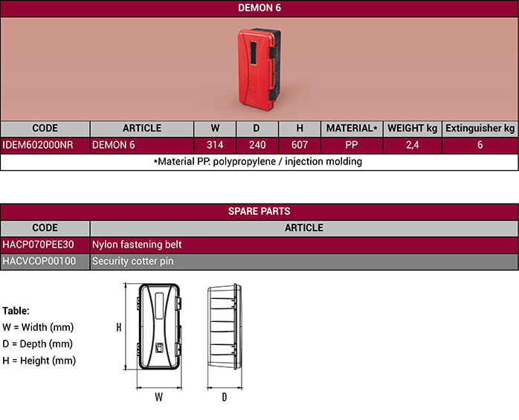
Task: Click the polypropylene injection molding footnote
Action: 258,162
